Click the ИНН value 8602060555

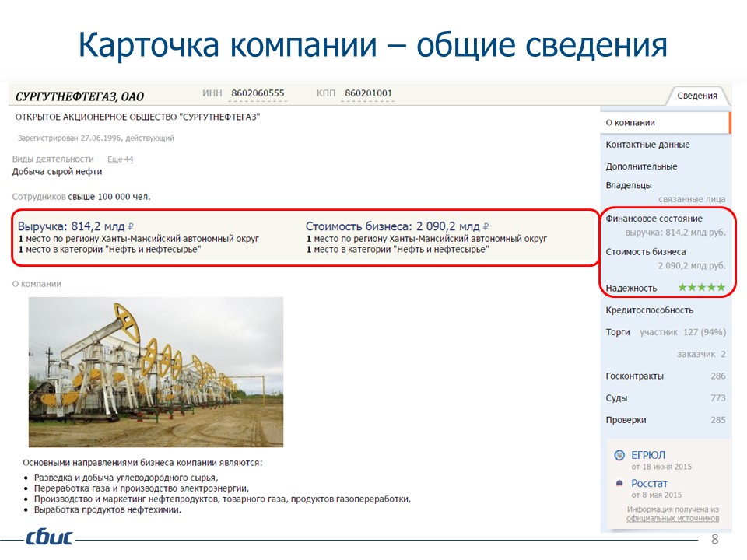pos(258,93)
